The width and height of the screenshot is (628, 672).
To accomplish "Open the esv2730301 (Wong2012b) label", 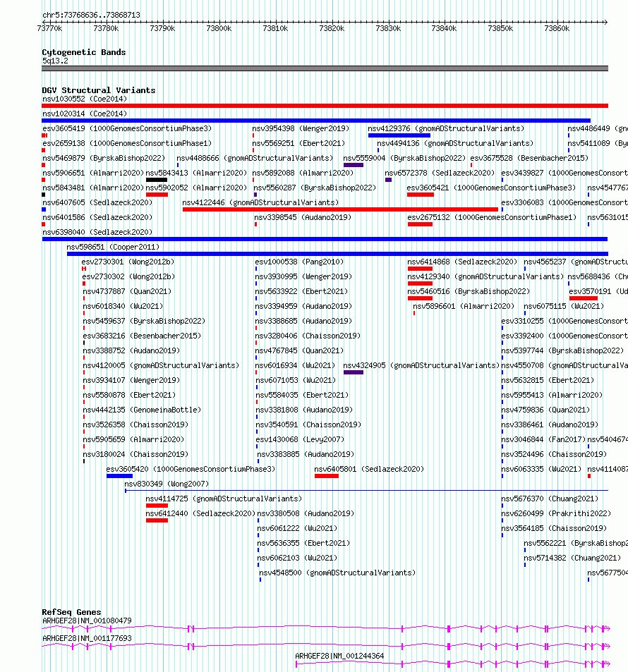I will 128,262.
